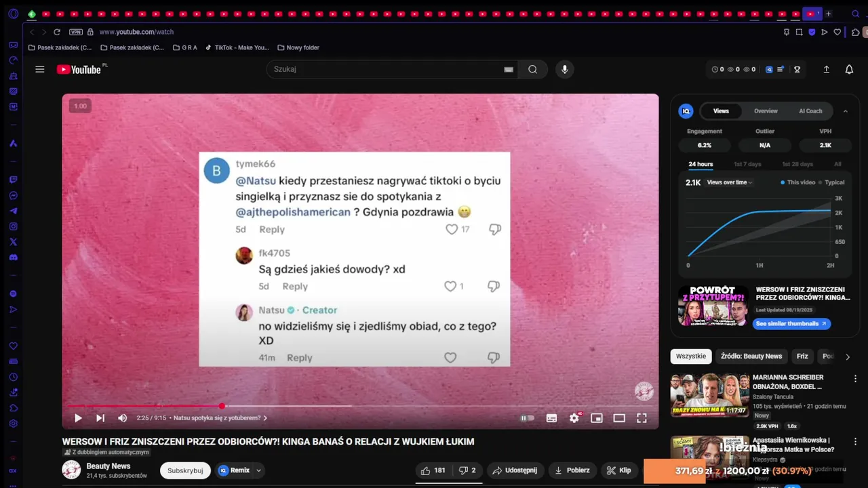Open YouTube notifications bell
This screenshot has width=868, height=488.
(x=849, y=69)
